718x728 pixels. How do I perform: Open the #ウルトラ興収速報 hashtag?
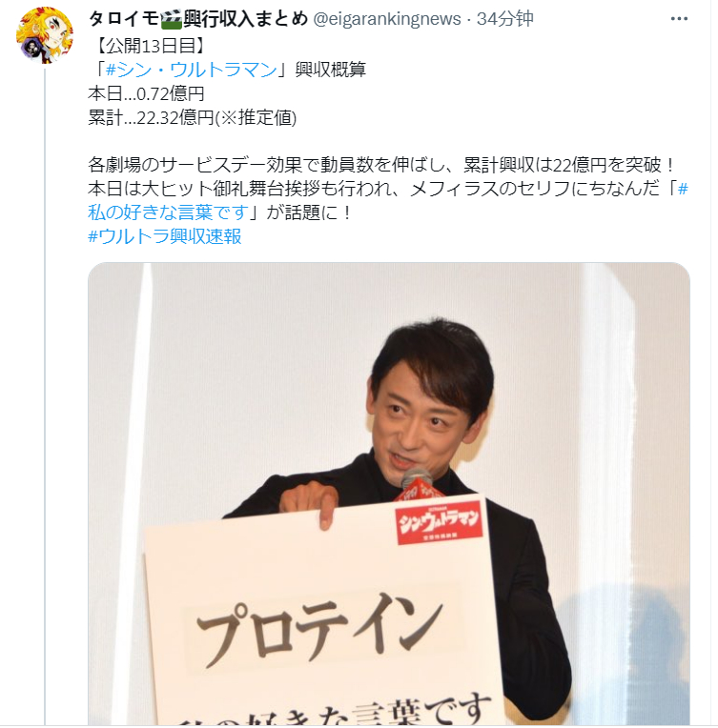tap(165, 236)
